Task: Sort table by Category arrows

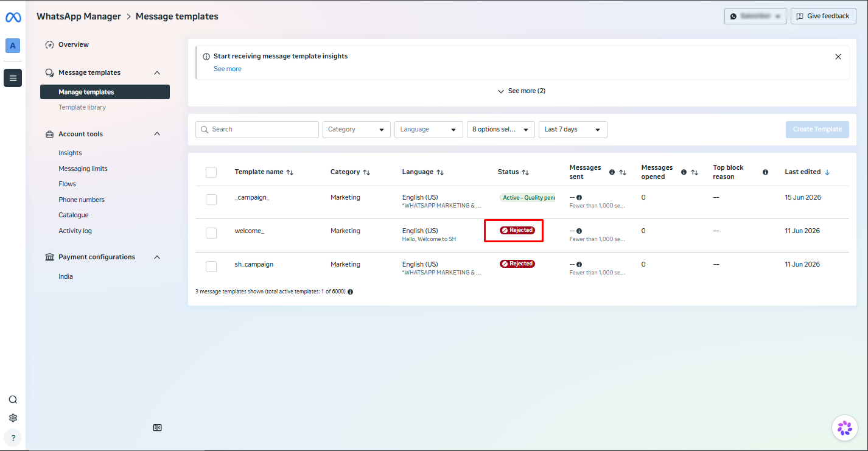Action: 366,172
